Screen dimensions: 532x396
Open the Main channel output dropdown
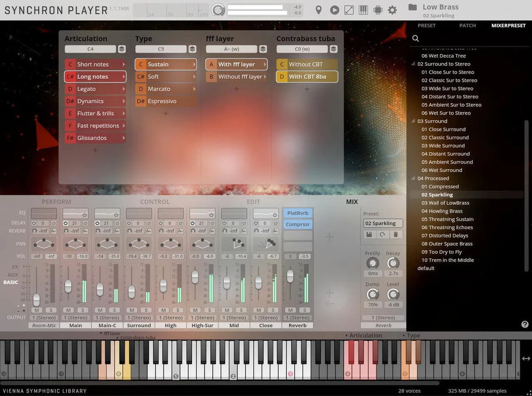(x=75, y=318)
